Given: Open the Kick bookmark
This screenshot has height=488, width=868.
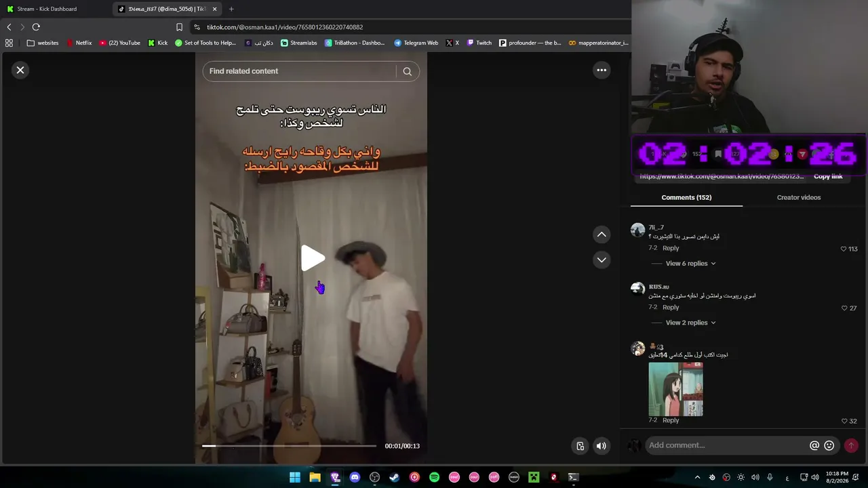Looking at the screenshot, I should [158, 43].
